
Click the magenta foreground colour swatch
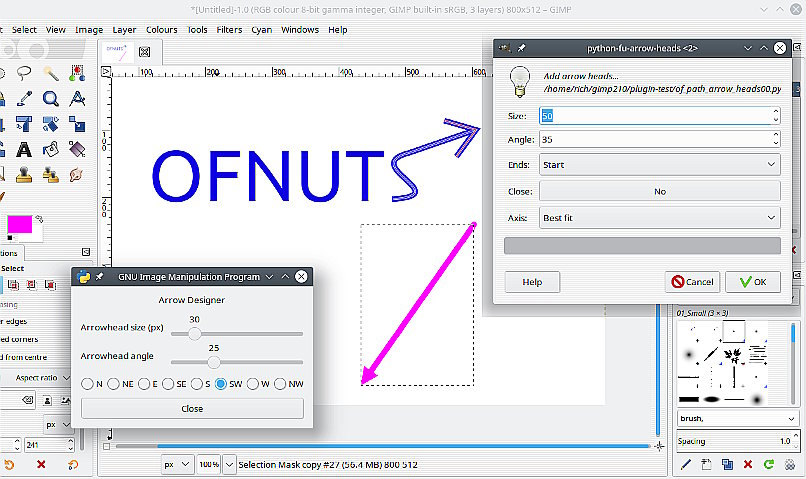(x=20, y=225)
